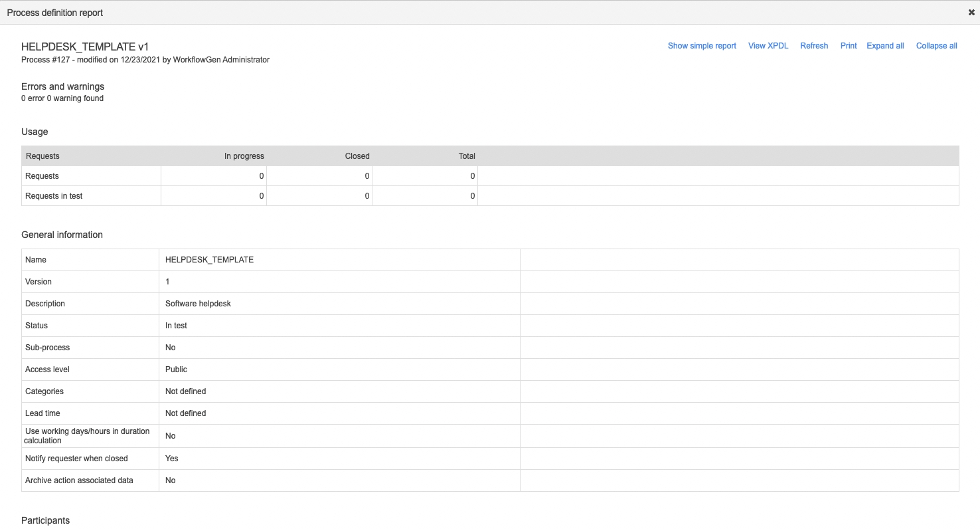Image resolution: width=980 pixels, height=529 pixels.
Task: Collapse all report sections
Action: click(936, 46)
